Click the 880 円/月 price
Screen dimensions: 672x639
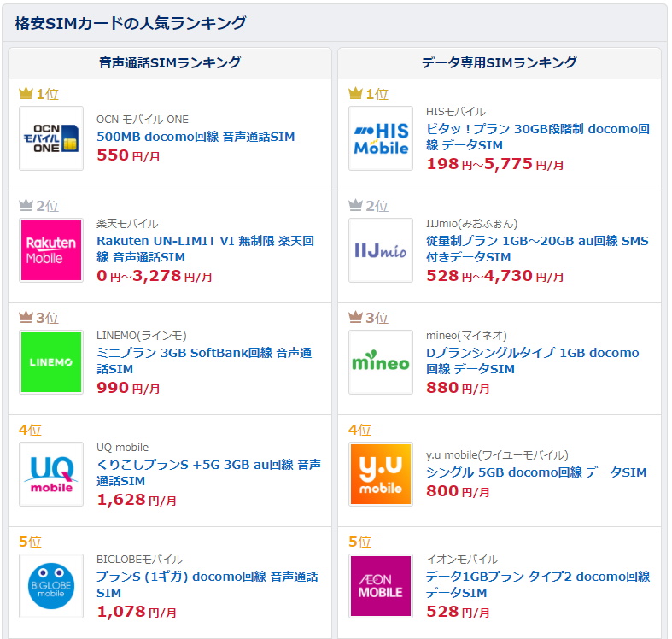[458, 388]
